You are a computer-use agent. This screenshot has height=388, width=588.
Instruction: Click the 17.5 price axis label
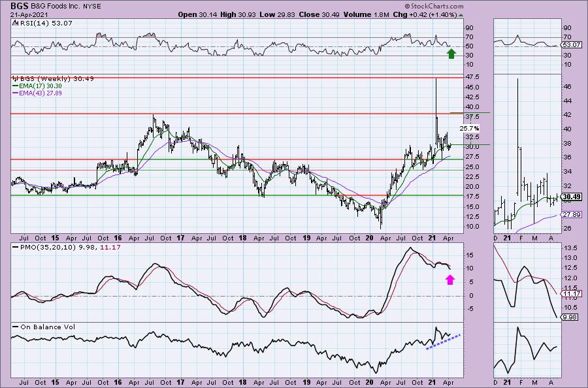(472, 197)
